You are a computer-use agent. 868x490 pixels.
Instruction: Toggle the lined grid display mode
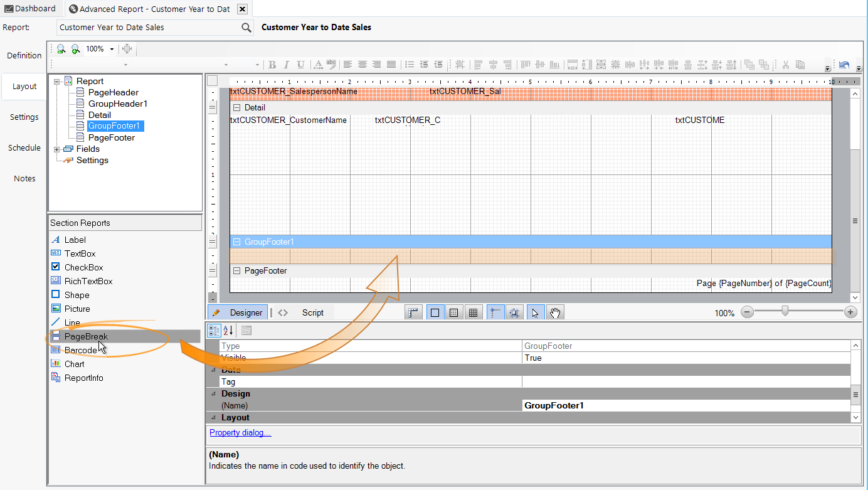pyautogui.click(x=474, y=312)
